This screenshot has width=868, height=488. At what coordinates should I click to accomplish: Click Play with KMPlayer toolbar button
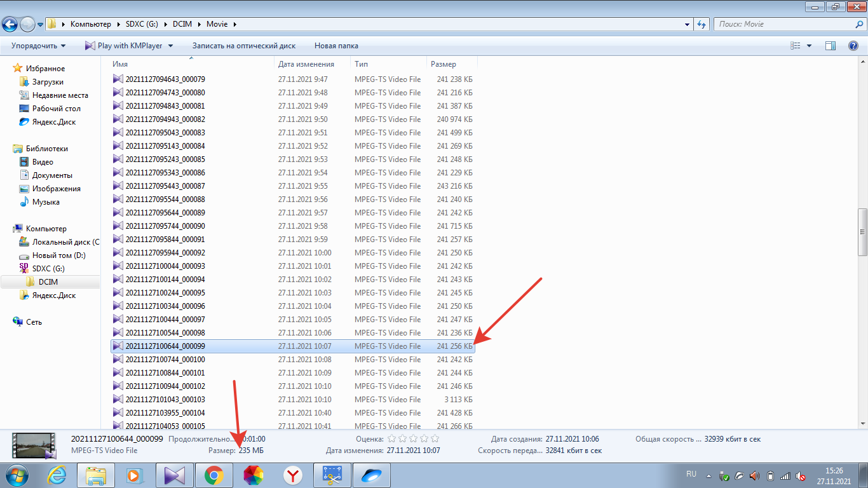[123, 46]
